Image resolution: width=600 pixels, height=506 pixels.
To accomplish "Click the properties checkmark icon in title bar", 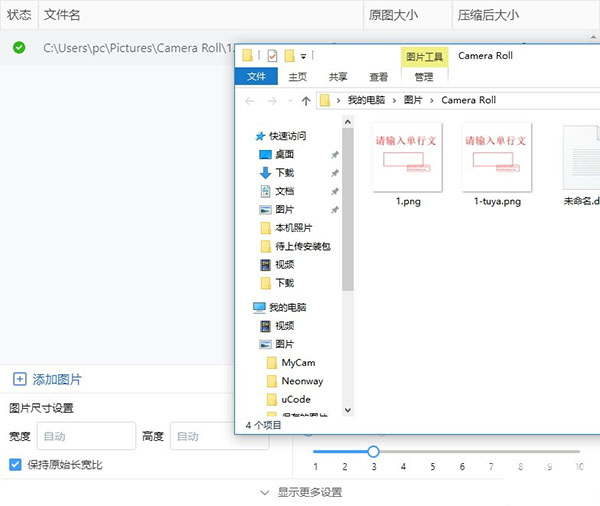I will pyautogui.click(x=271, y=56).
